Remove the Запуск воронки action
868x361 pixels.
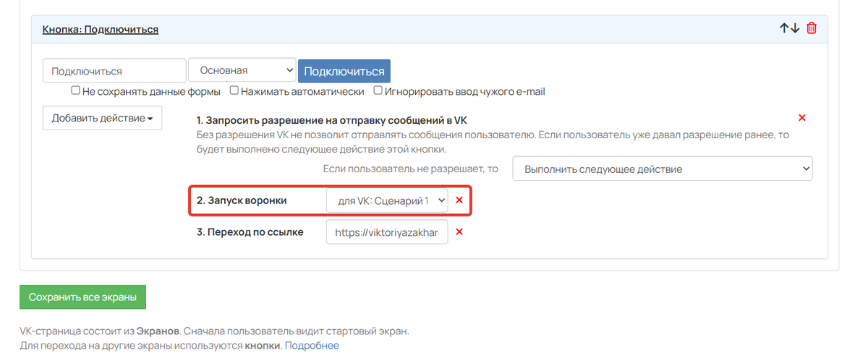459,200
